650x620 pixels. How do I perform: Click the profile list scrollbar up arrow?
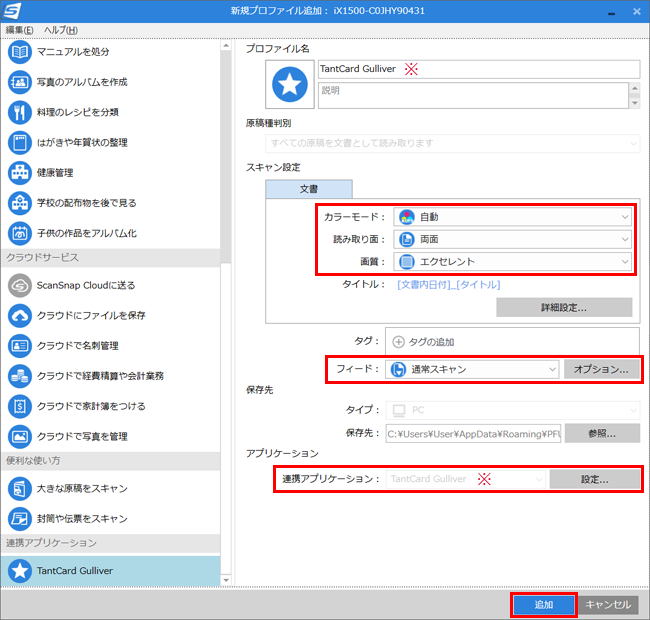tap(226, 45)
